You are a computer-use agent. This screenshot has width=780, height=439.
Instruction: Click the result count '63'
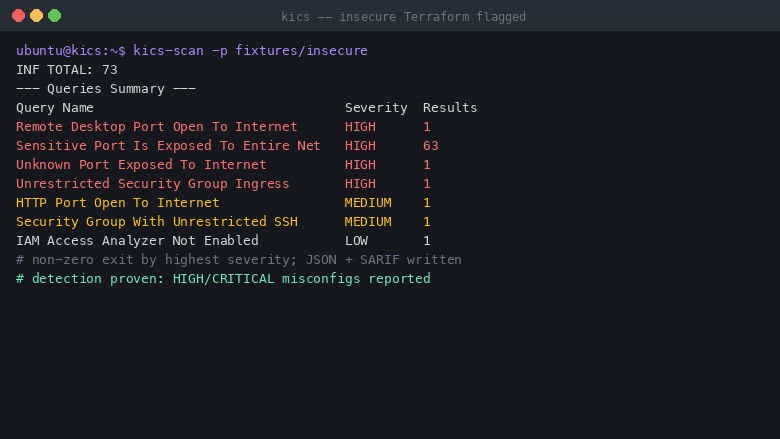(431, 146)
